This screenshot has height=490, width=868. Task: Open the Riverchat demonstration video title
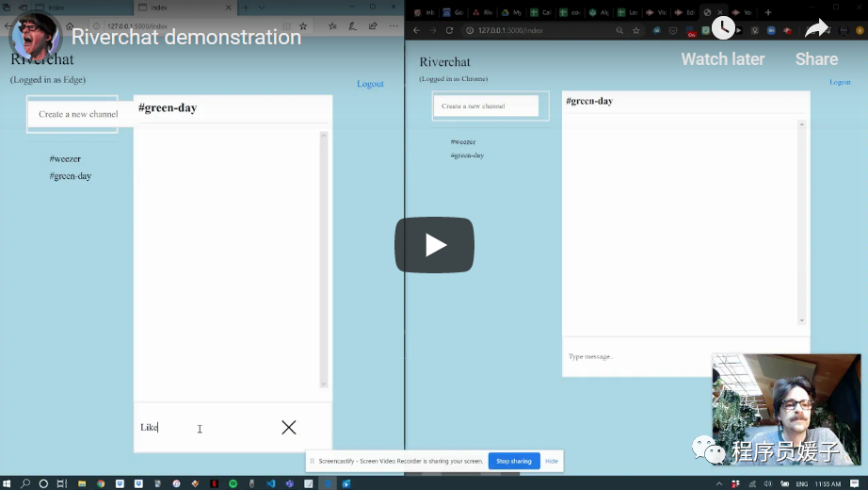(x=186, y=37)
